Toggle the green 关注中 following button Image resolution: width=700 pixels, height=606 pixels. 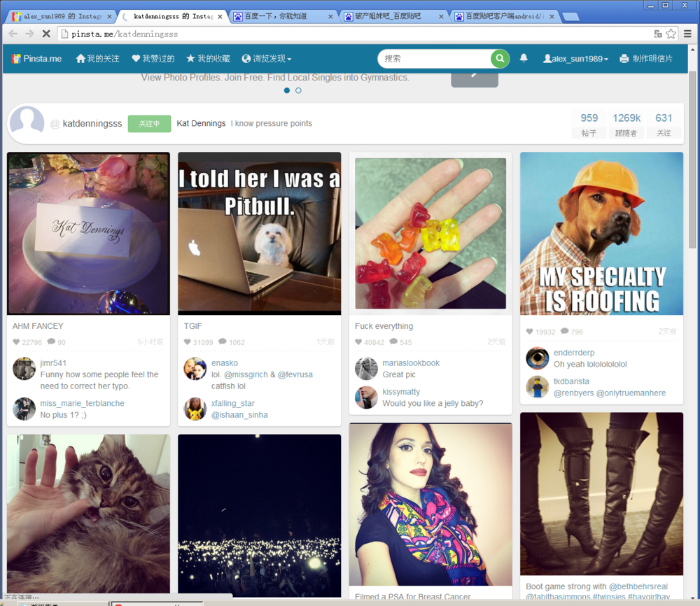click(149, 124)
